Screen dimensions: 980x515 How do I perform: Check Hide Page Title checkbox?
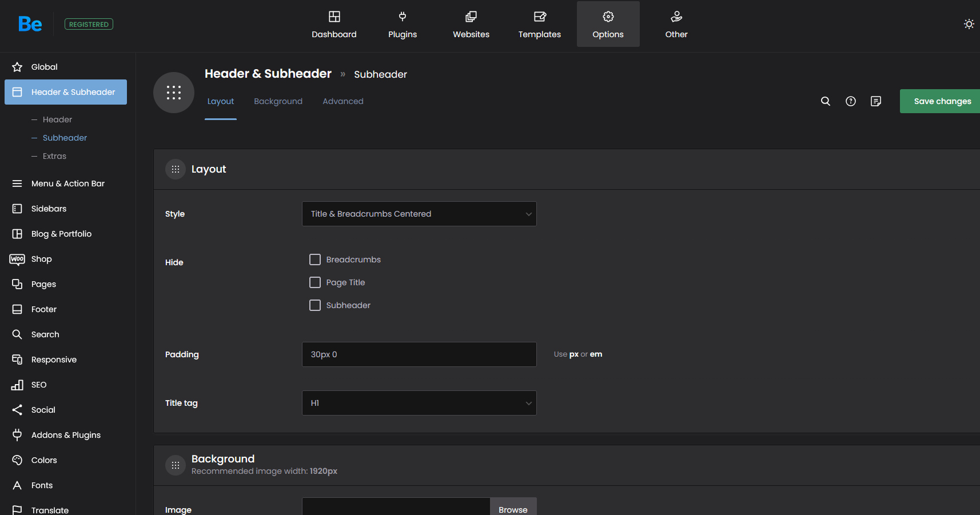[315, 282]
